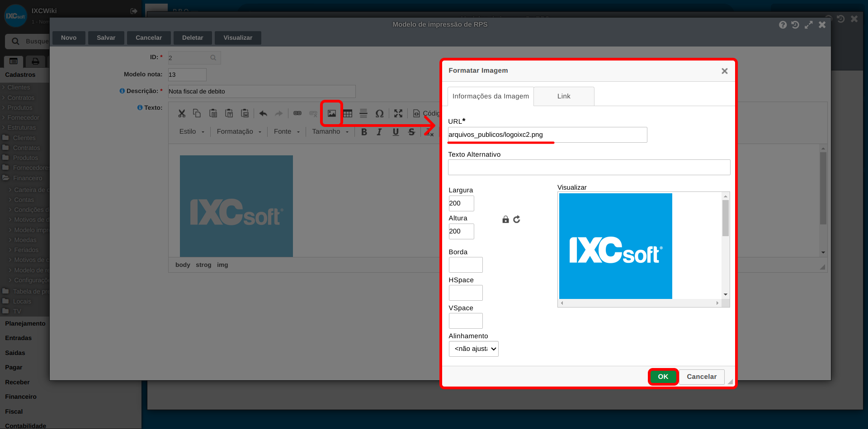
Task: Click the reset size circular arrow icon
Action: 517,219
